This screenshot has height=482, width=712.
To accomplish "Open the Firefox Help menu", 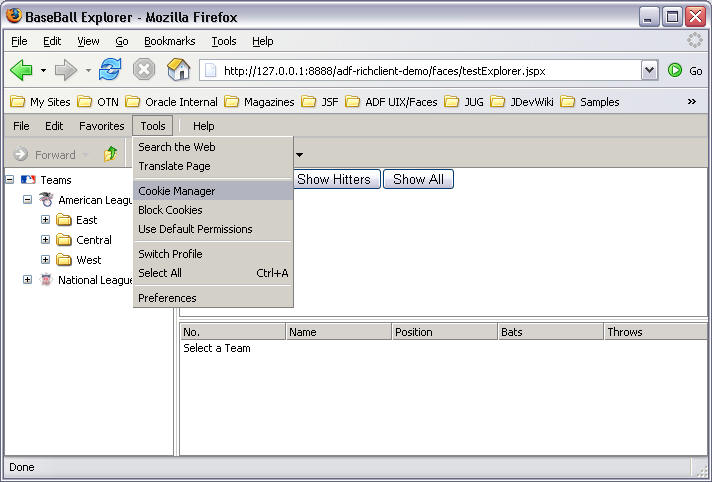I will tap(262, 41).
